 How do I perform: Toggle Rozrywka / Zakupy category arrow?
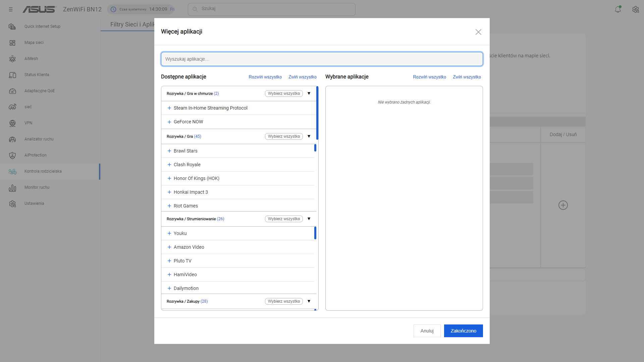click(x=309, y=301)
